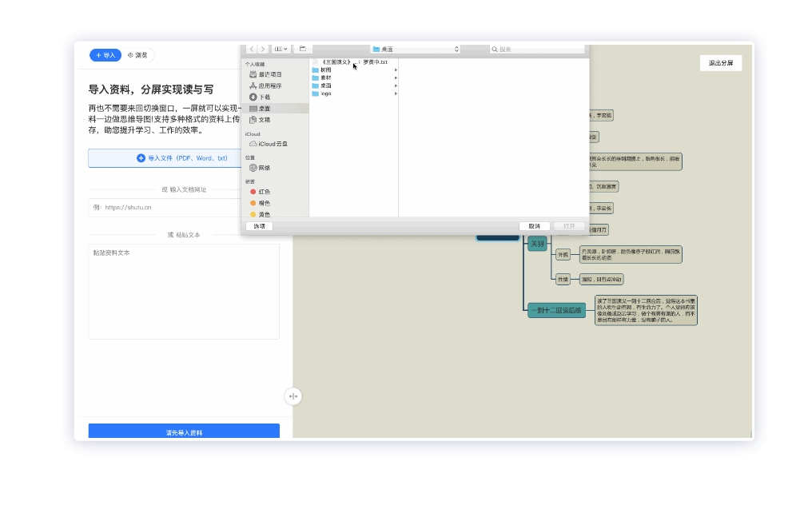Image resolution: width=812 pixels, height=517 pixels.
Task: Click the new folder icon in the dialog toolbar
Action: [x=303, y=49]
